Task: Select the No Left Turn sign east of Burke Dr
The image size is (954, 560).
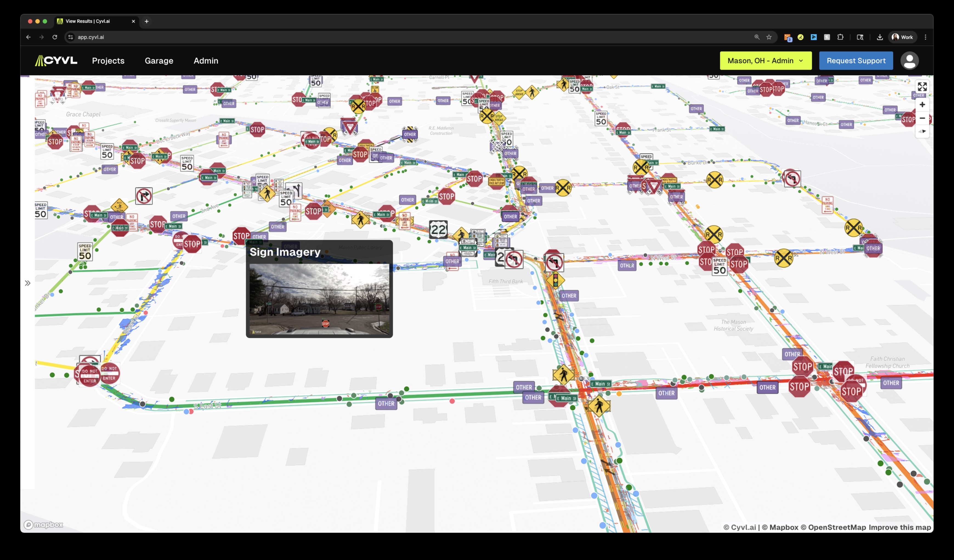Action: pos(792,179)
